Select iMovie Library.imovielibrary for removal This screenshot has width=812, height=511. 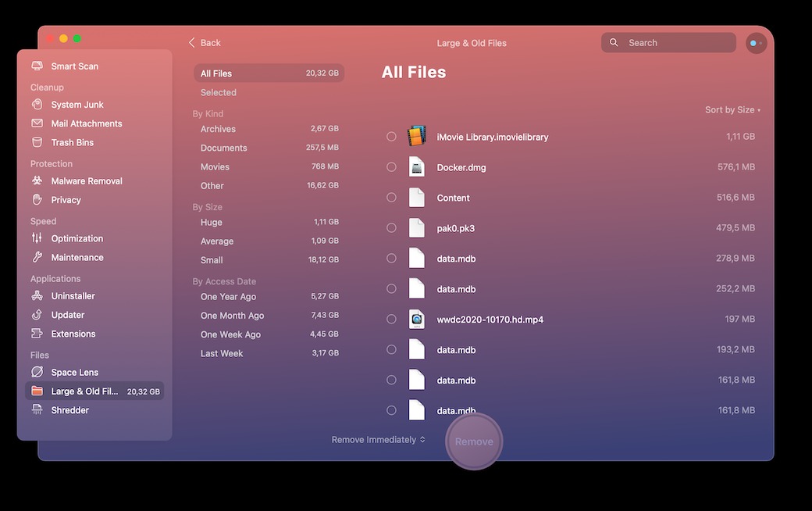(x=391, y=136)
